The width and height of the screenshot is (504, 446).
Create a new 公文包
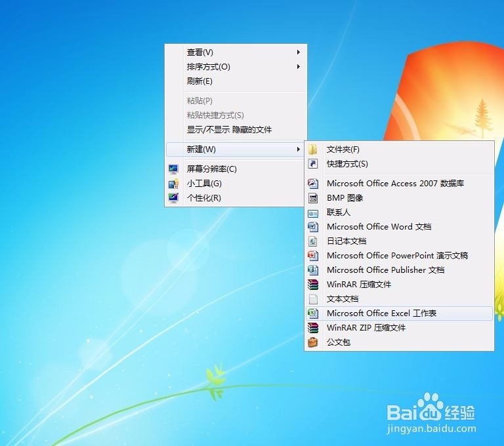click(399, 342)
